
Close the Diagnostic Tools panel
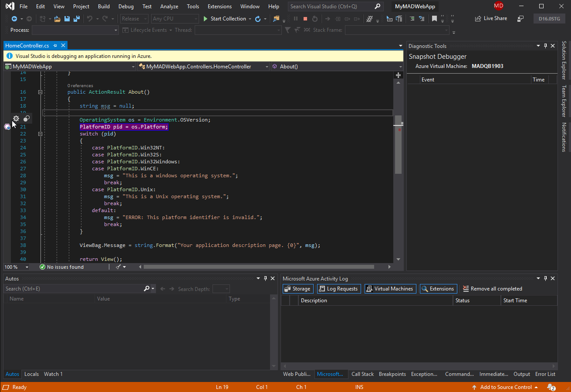[553, 46]
